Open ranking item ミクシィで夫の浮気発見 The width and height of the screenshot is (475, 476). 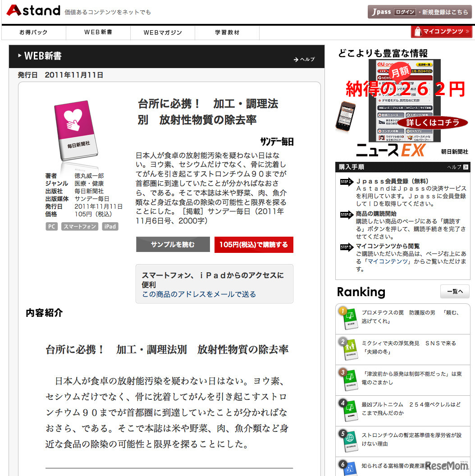pyautogui.click(x=409, y=347)
